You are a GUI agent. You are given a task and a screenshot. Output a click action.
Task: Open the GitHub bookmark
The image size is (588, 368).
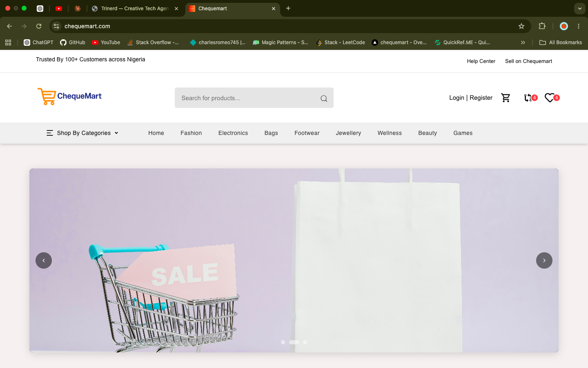(x=73, y=43)
